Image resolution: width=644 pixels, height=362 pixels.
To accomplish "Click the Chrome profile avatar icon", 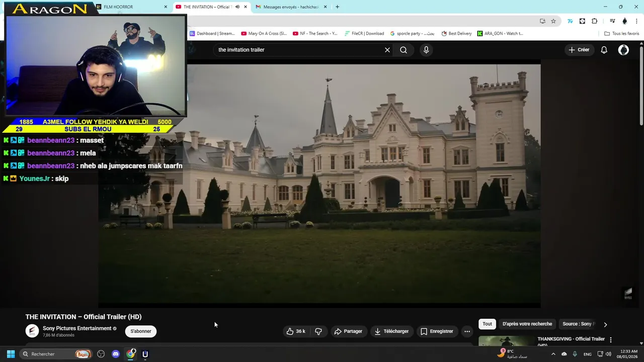I will (625, 21).
